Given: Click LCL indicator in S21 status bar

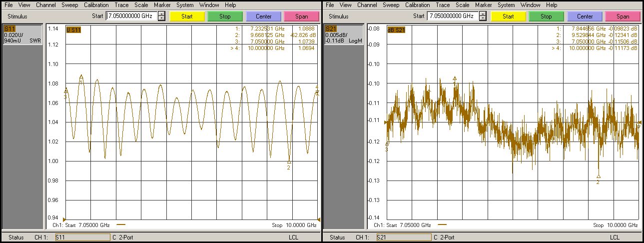Looking at the screenshot, I should pos(615,237).
